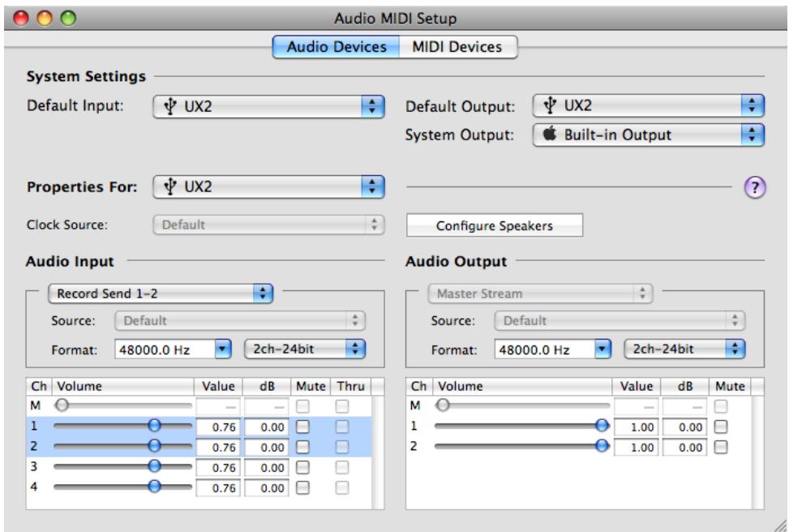
Task: Click input channel 1 dB field 0.00
Action: coord(267,427)
